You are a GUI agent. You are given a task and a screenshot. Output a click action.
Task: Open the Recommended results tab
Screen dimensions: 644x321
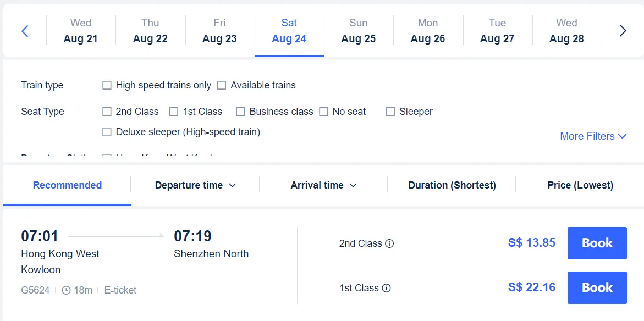pyautogui.click(x=67, y=185)
